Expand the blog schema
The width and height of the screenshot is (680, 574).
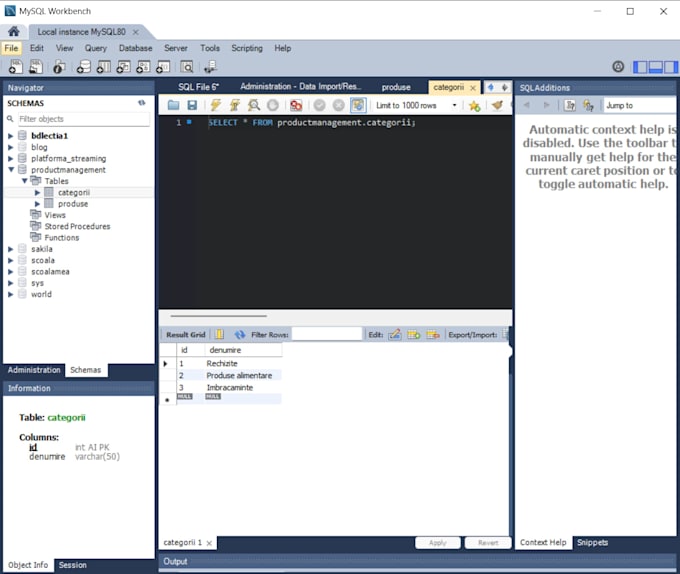(11, 147)
